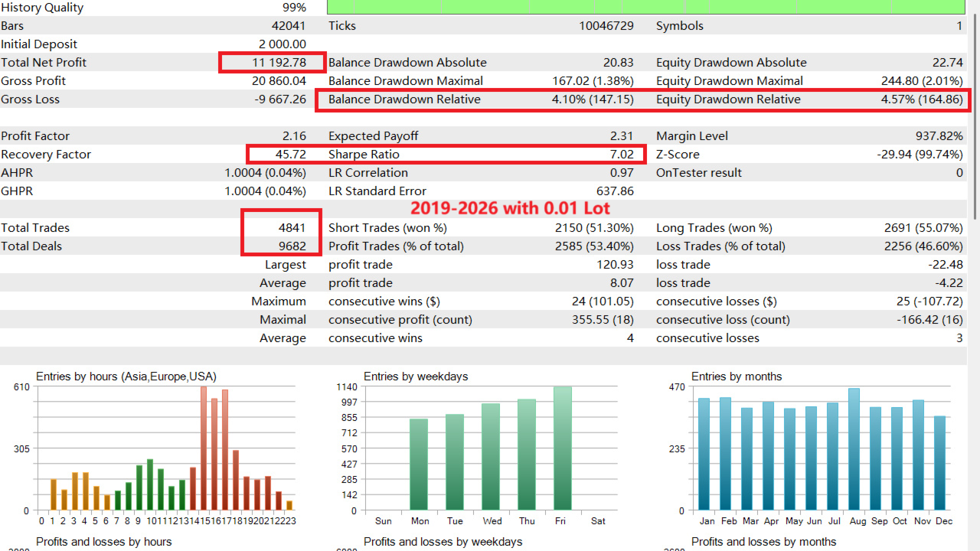Click the Sharpe Ratio cell showing 7.02
Image resolution: width=980 pixels, height=551 pixels.
620,154
